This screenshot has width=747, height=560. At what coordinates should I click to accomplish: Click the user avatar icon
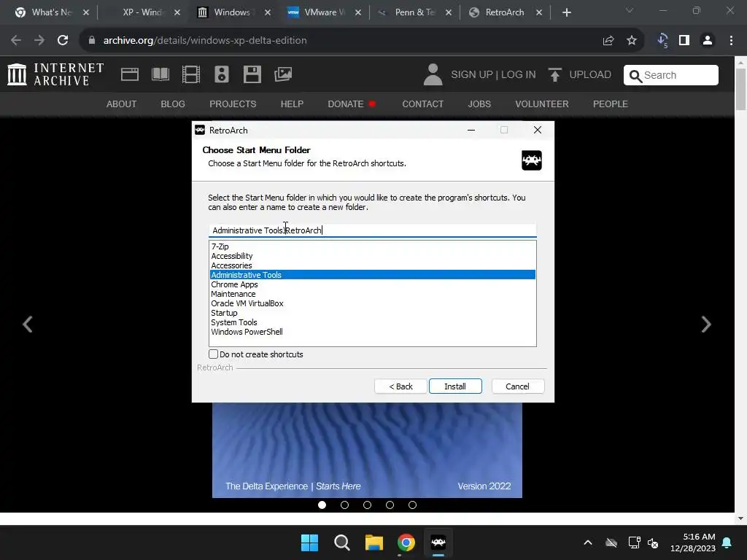[433, 74]
